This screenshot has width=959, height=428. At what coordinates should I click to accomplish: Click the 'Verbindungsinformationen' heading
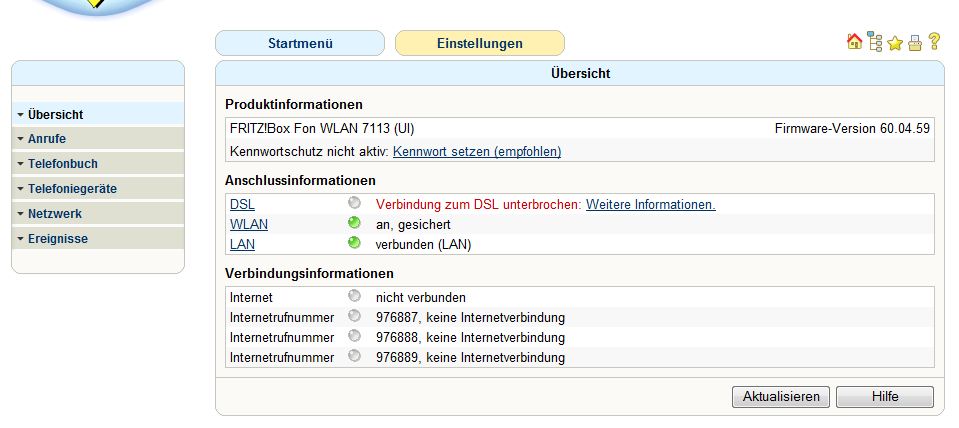point(309,273)
